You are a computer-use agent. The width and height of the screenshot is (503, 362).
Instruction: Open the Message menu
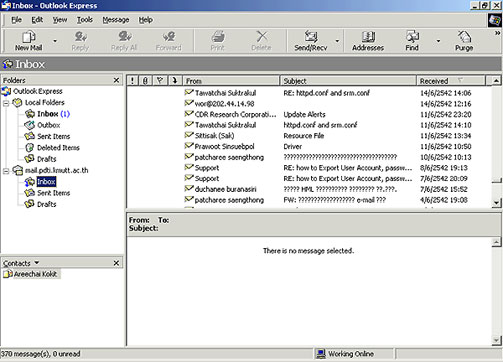pyautogui.click(x=116, y=20)
